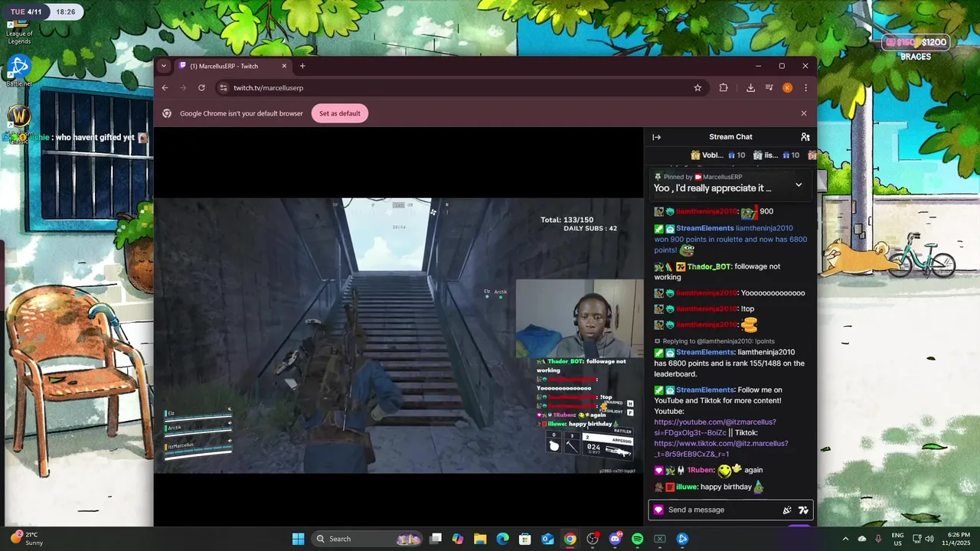Close the MarcellusERP - Twitch tab
This screenshot has width=980, height=551.
click(x=284, y=66)
